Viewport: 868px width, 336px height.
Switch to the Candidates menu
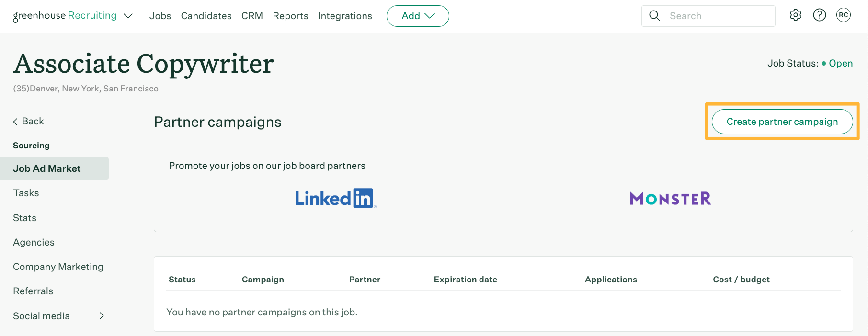tap(206, 16)
